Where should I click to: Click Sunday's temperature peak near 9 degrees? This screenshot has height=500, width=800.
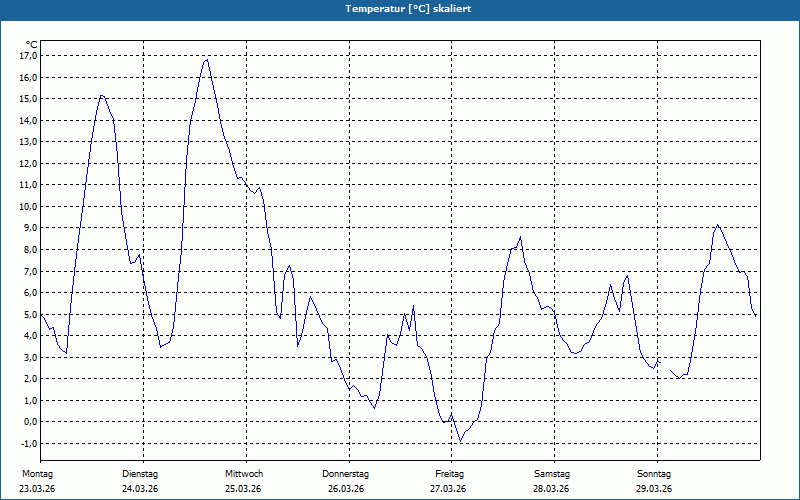[717, 225]
